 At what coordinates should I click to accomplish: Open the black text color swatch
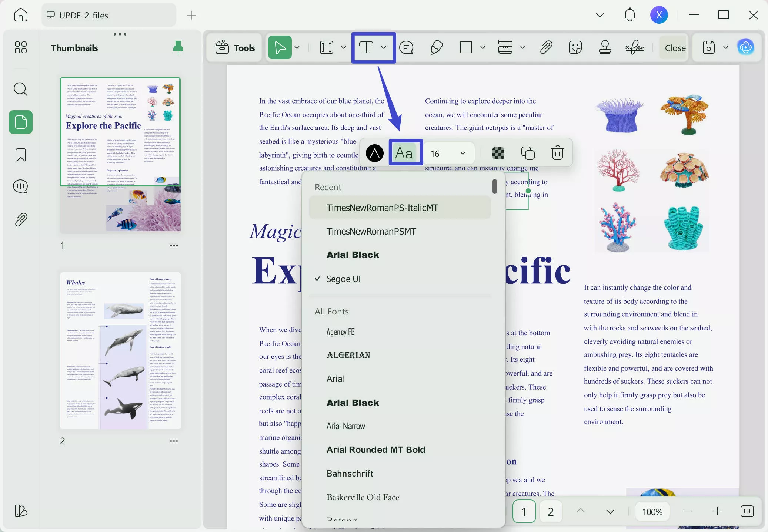pyautogui.click(x=375, y=153)
